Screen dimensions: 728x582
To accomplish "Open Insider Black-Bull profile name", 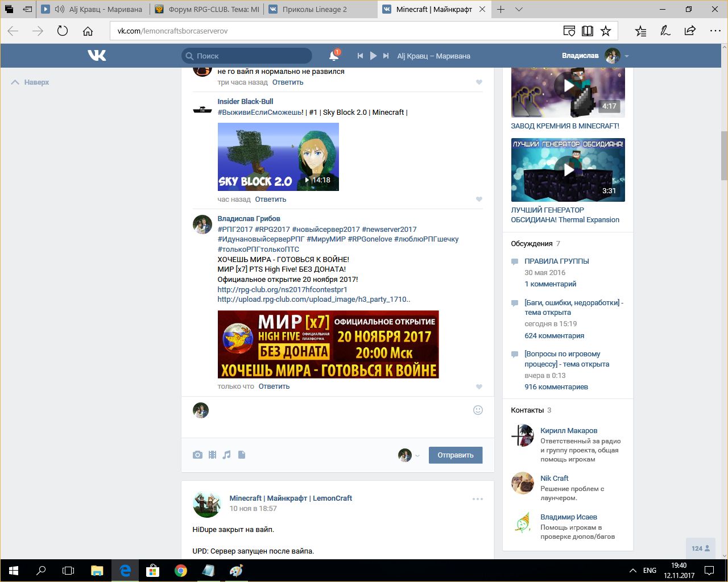I will (x=245, y=101).
